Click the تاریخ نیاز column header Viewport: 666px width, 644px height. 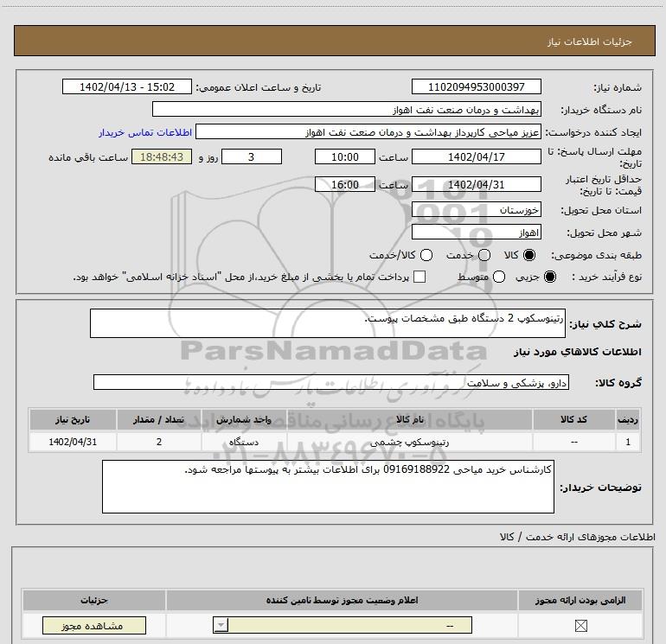tap(73, 419)
